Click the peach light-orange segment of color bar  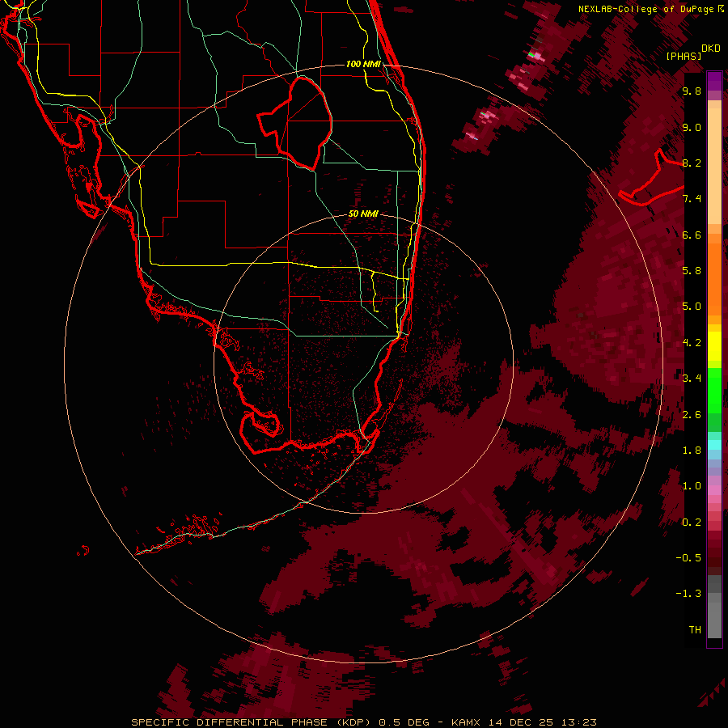(x=714, y=167)
